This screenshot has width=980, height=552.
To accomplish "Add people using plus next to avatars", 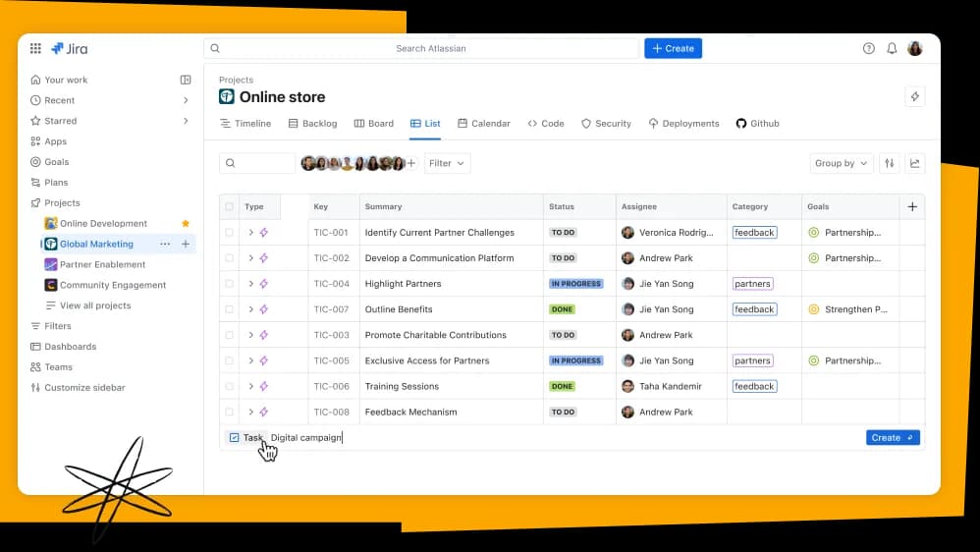I will 411,163.
